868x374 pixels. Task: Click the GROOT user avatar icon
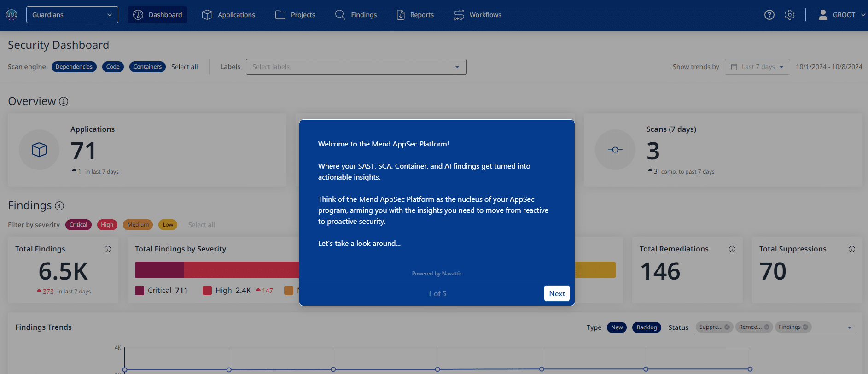click(823, 15)
